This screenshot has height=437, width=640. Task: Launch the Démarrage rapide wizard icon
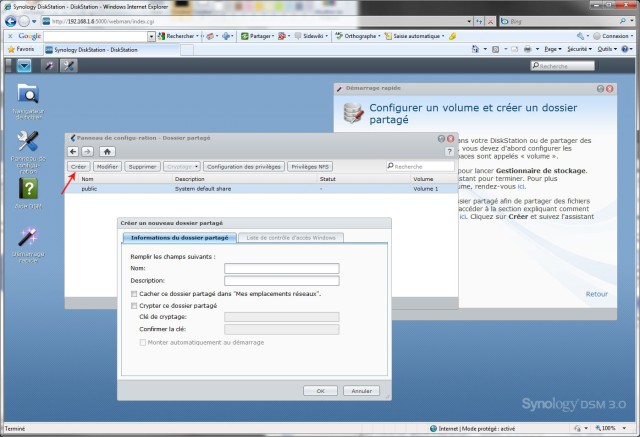click(x=28, y=237)
